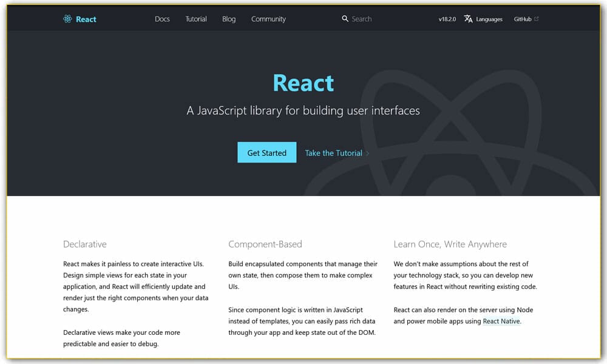Open the Languages selection dropdown
The height and width of the screenshot is (364, 607).
488,19
